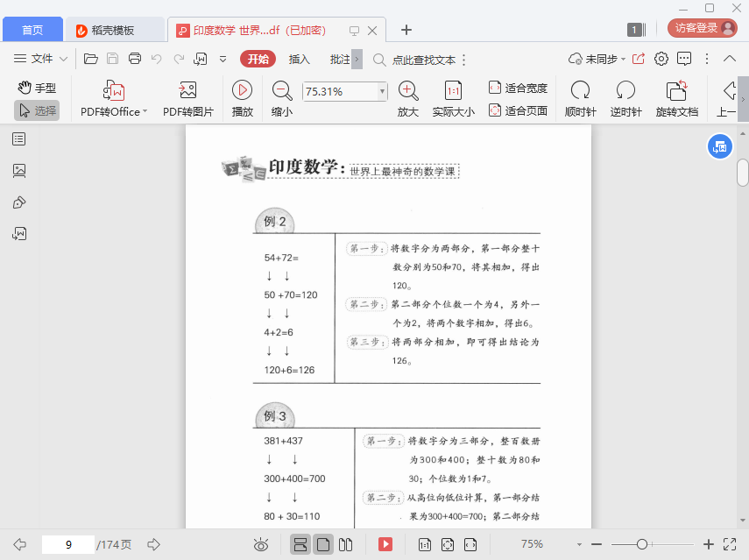Click the PDF转Office convert icon
Image resolution: width=749 pixels, height=560 pixels.
114,91
